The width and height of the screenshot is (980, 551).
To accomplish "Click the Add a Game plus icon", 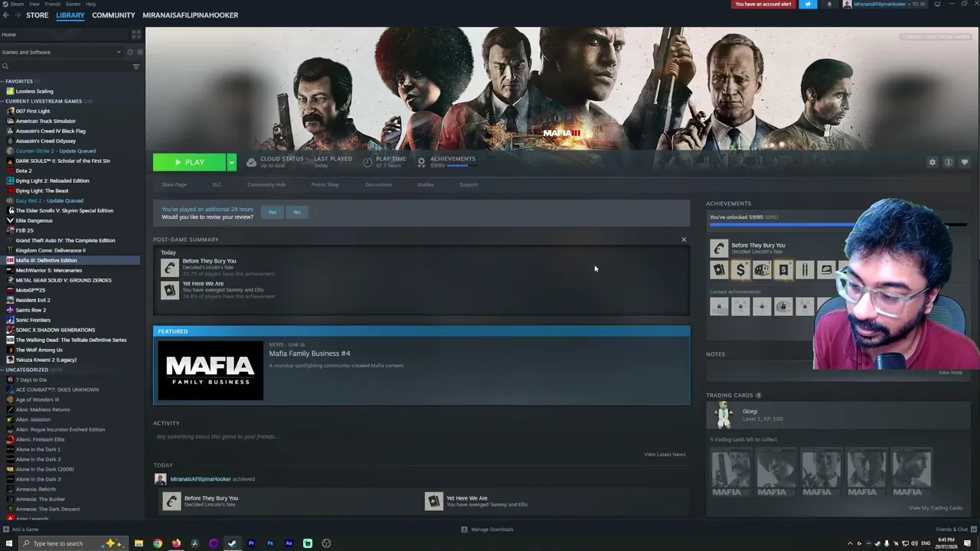I will click(x=6, y=530).
